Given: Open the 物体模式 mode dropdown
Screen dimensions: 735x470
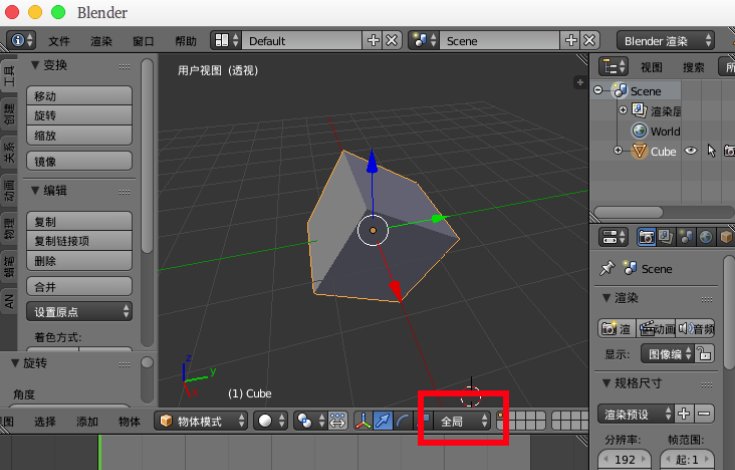Looking at the screenshot, I should pyautogui.click(x=201, y=421).
